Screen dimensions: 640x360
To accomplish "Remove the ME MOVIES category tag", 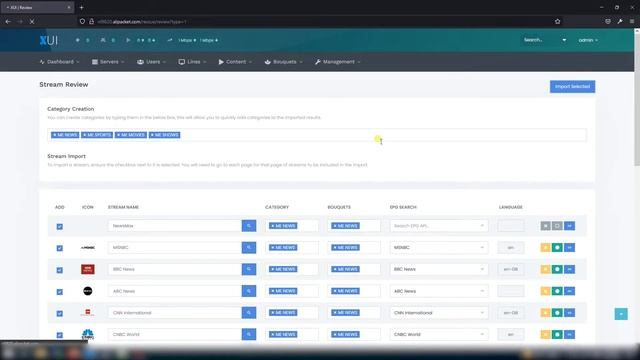I will click(x=118, y=135).
